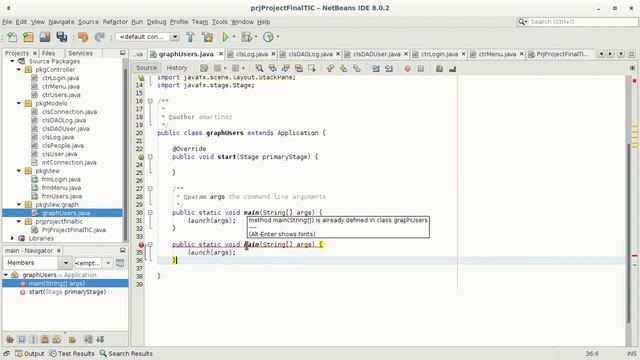The image size is (640, 360).
Task: Click the editor Last Edit icon
Action: click(x=204, y=69)
